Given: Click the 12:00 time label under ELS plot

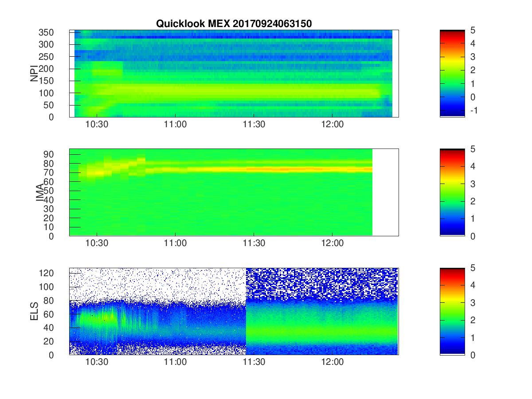Looking at the screenshot, I should tap(332, 362).
